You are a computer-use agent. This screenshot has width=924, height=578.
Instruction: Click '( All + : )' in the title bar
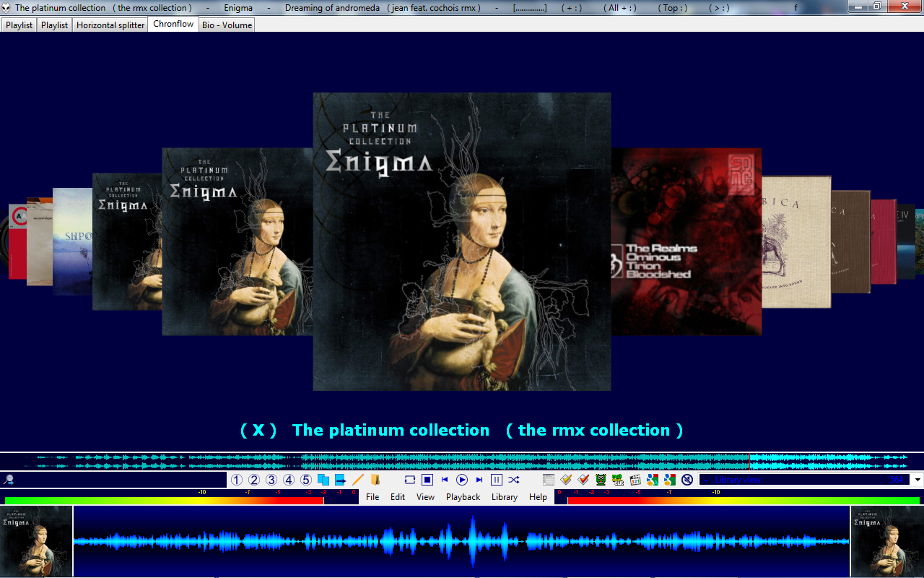(x=620, y=8)
